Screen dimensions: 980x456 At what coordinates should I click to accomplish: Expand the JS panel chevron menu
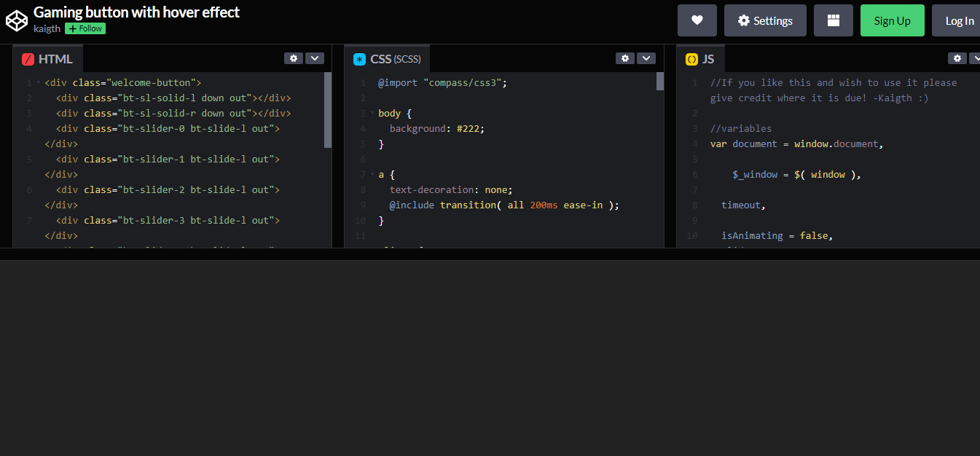click(x=976, y=58)
